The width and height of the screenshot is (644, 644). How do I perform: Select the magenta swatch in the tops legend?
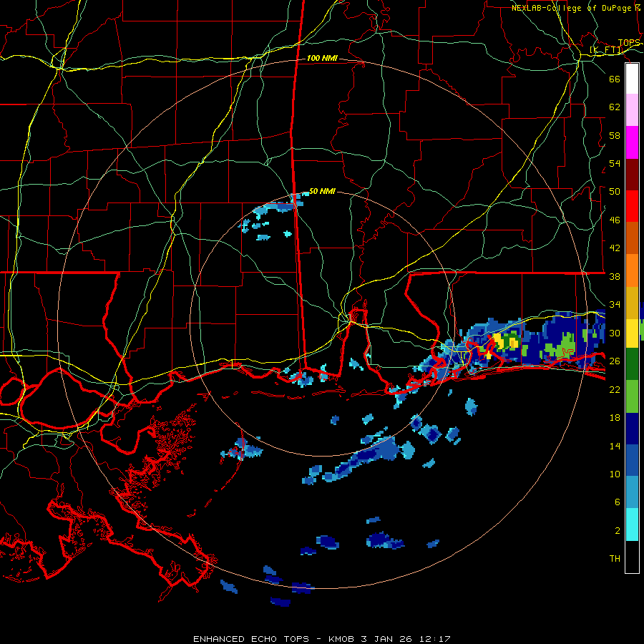pos(632,142)
